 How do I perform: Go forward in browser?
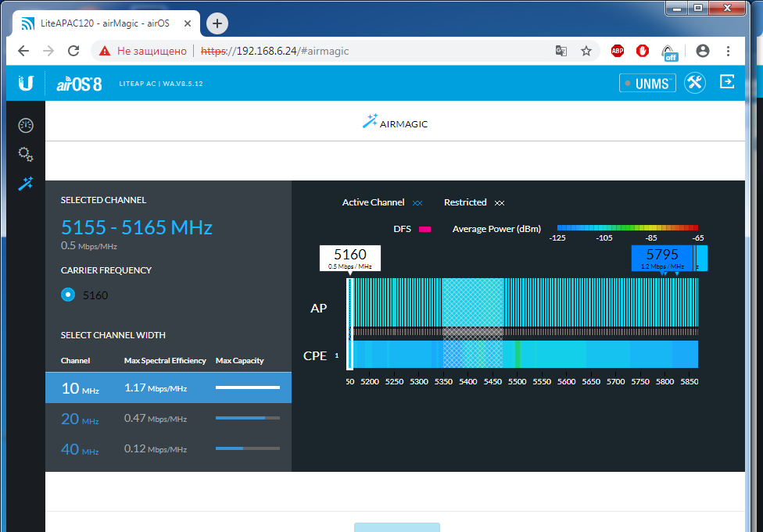click(x=48, y=51)
